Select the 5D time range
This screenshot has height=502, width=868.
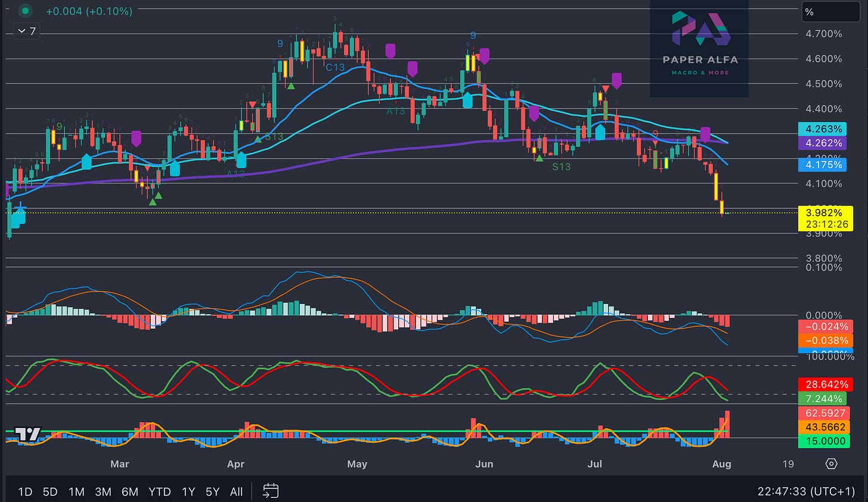click(x=50, y=492)
